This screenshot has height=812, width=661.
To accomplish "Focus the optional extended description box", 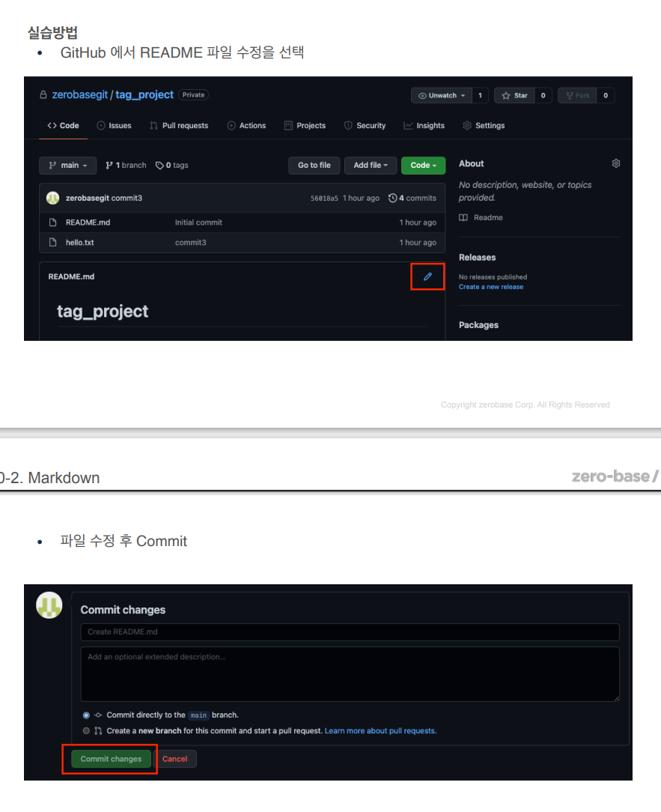I will [x=350, y=674].
